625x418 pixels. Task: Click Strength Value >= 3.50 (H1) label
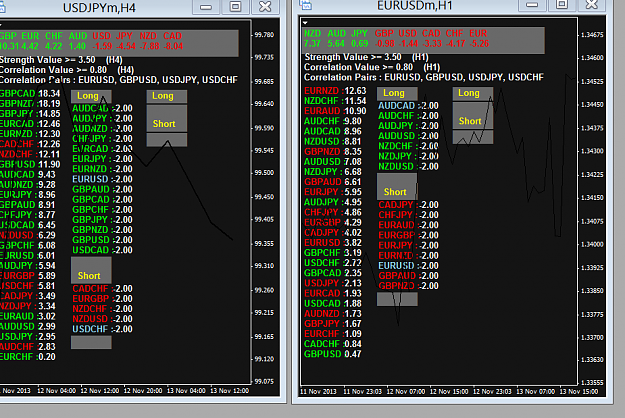[366, 57]
